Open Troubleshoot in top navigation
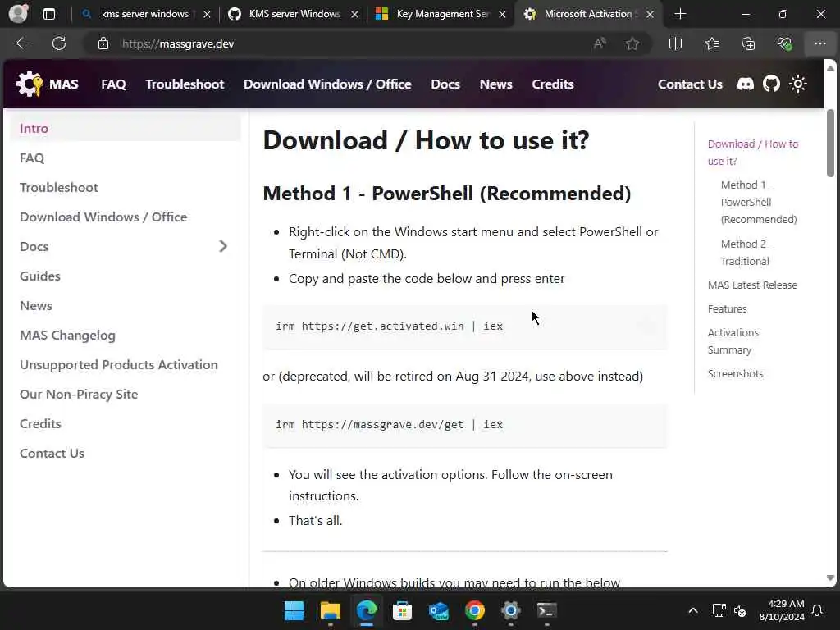Image resolution: width=840 pixels, height=630 pixels. pyautogui.click(x=185, y=84)
